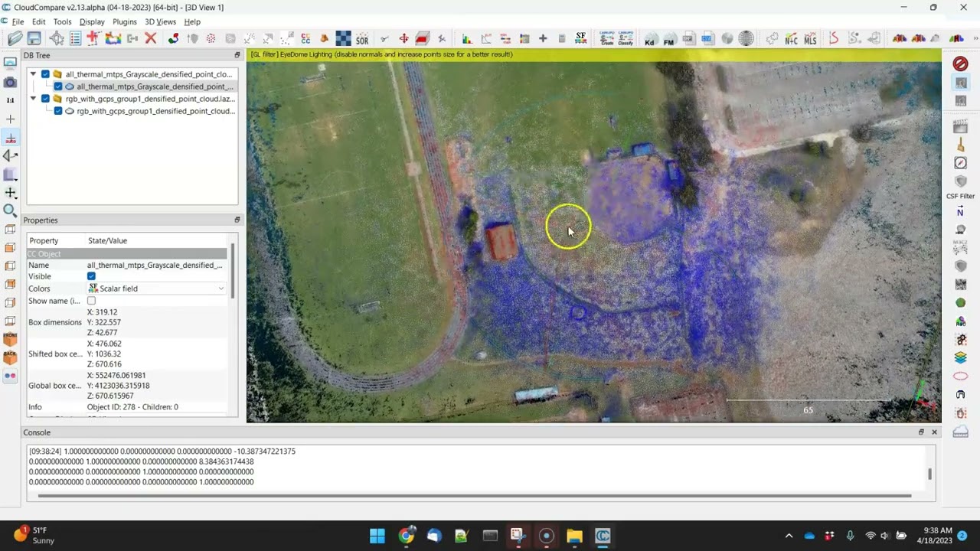980x551 pixels.
Task: Close the Console panel
Action: coord(934,432)
